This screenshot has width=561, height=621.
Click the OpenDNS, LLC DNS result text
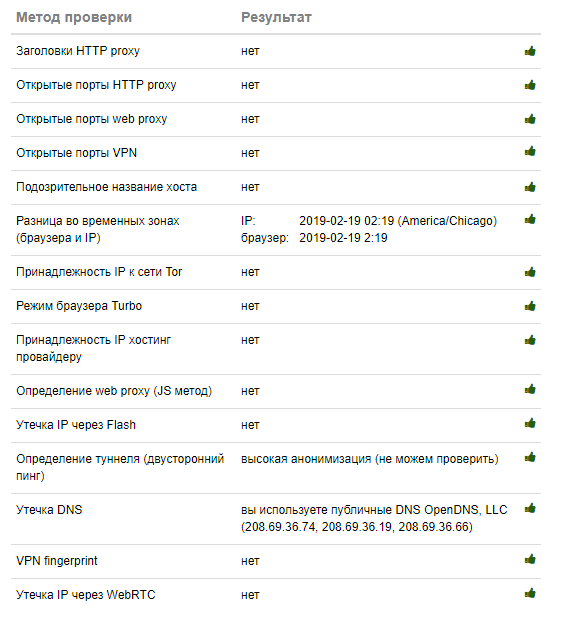point(374,518)
